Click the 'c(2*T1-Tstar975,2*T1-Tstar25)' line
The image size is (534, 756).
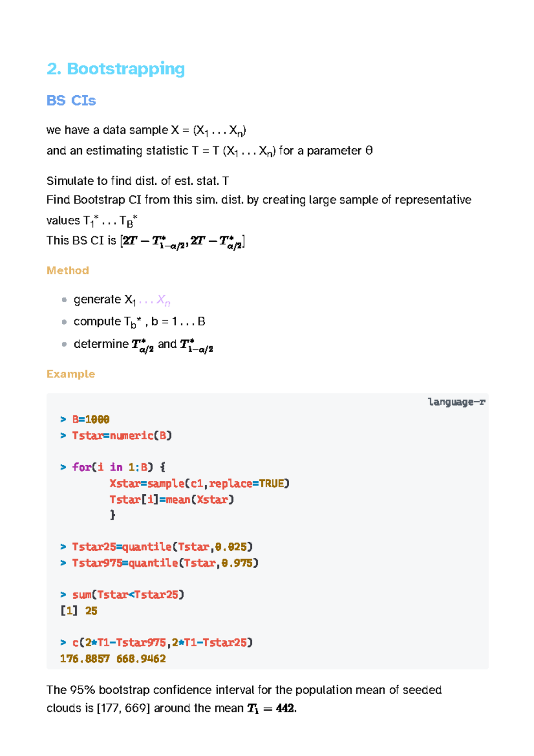(x=156, y=642)
